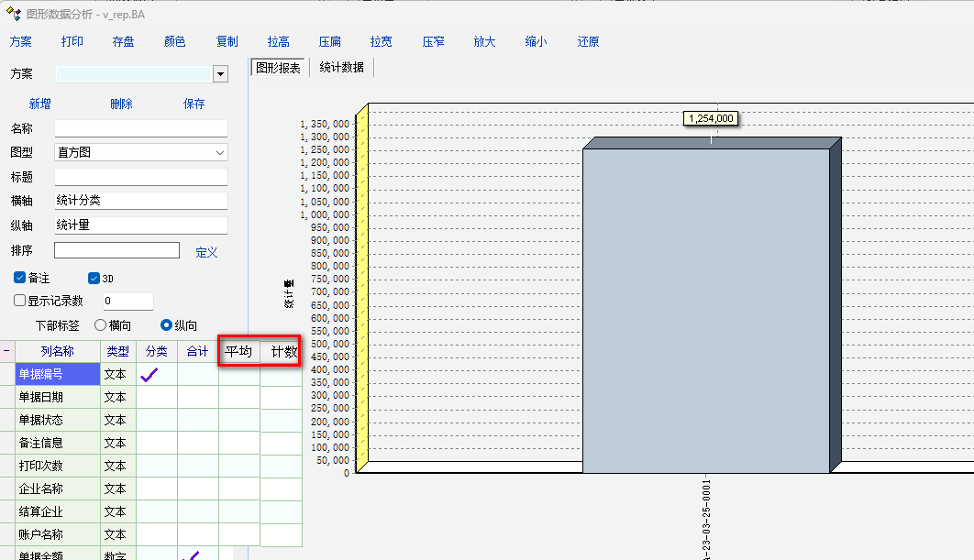The width and height of the screenshot is (974, 560).
Task: Open the 颜色 toolbar option
Action: [x=175, y=41]
